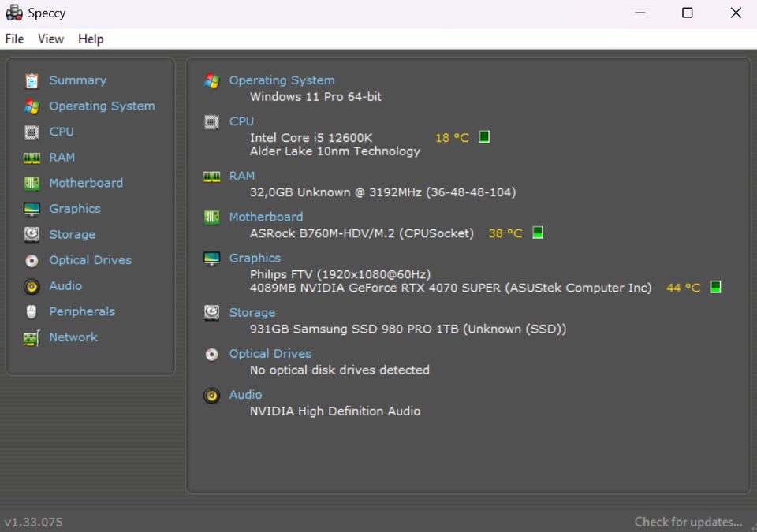Click the RAM heading link in main panel

(x=241, y=176)
